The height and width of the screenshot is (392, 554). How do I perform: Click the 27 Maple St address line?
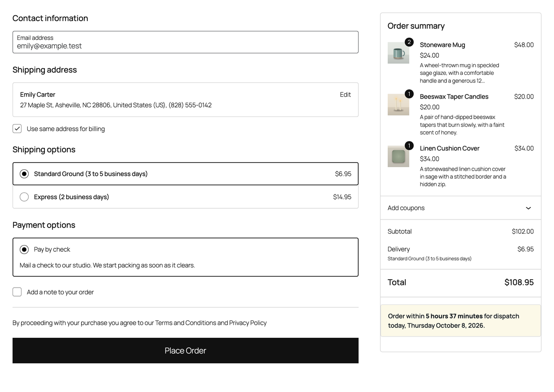(x=116, y=105)
